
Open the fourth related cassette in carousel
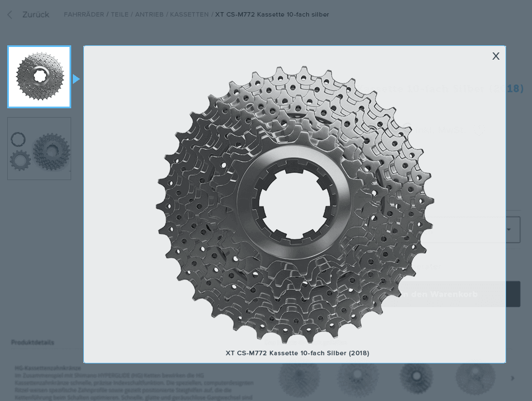475,378
